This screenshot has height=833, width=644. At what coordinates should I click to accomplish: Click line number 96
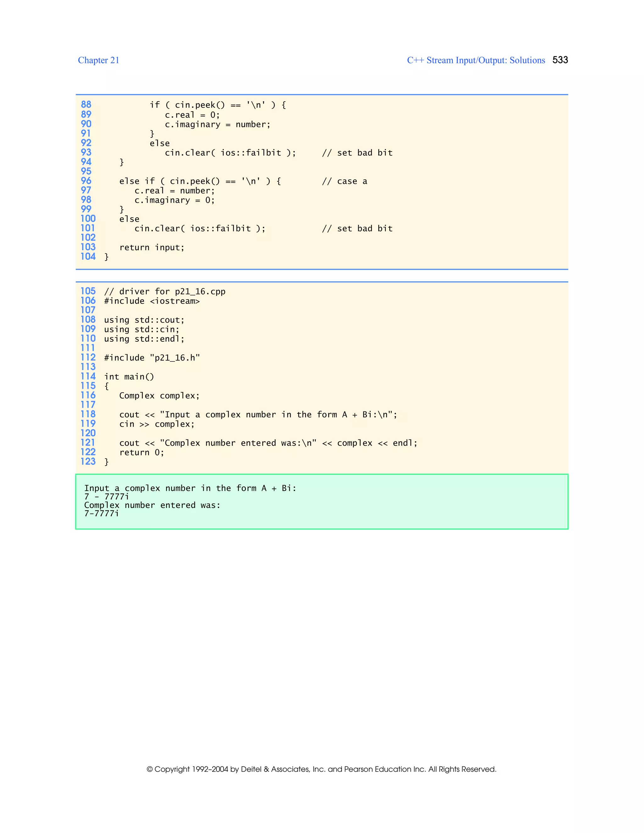click(x=86, y=181)
